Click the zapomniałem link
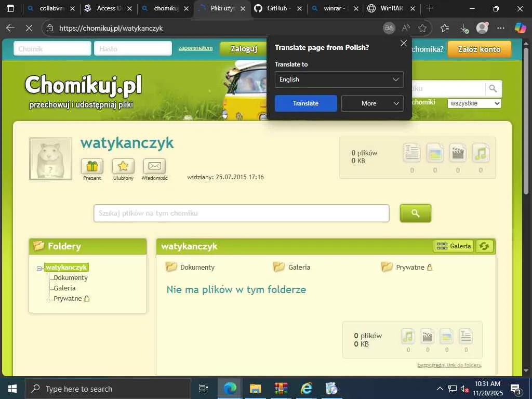 pyautogui.click(x=195, y=48)
